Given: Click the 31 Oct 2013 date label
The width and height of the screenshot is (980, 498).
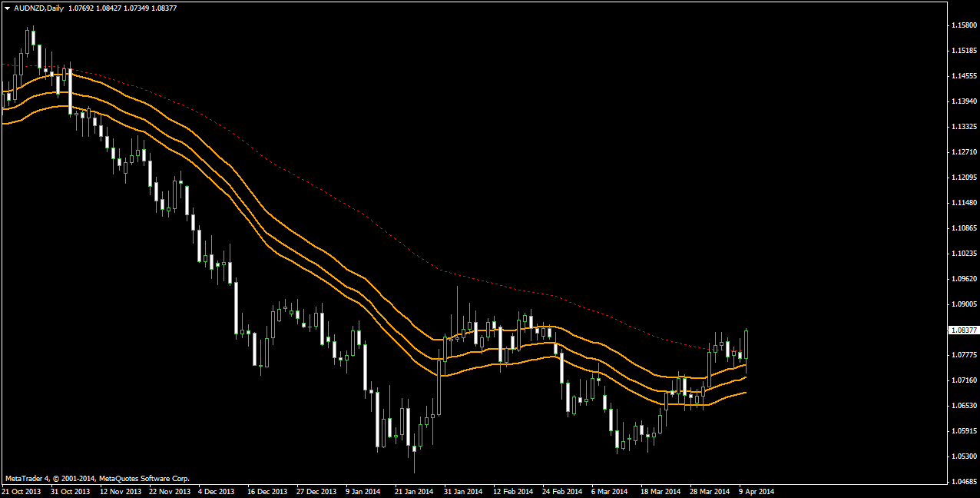Looking at the screenshot, I should click(70, 491).
